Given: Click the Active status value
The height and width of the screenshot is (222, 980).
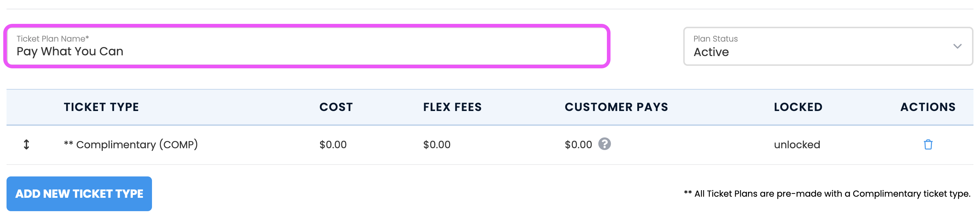Looking at the screenshot, I should 711,52.
